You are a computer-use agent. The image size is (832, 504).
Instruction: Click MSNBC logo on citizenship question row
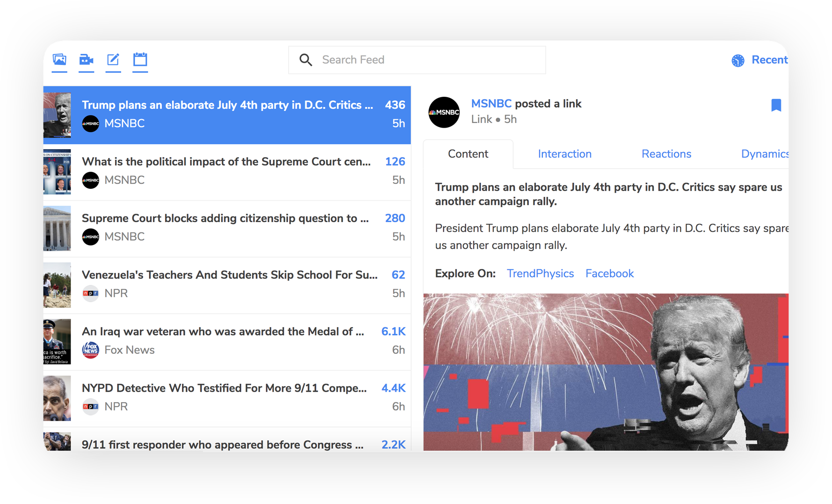(90, 237)
